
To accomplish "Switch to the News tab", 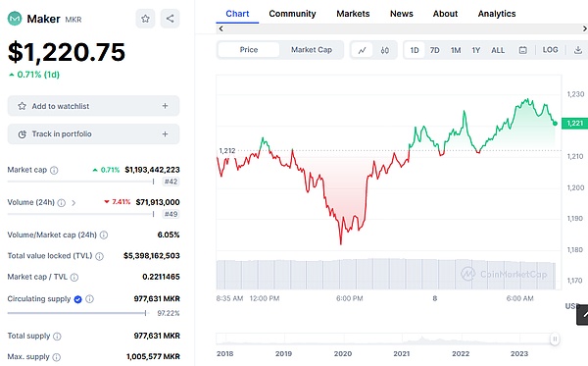I will click(401, 14).
